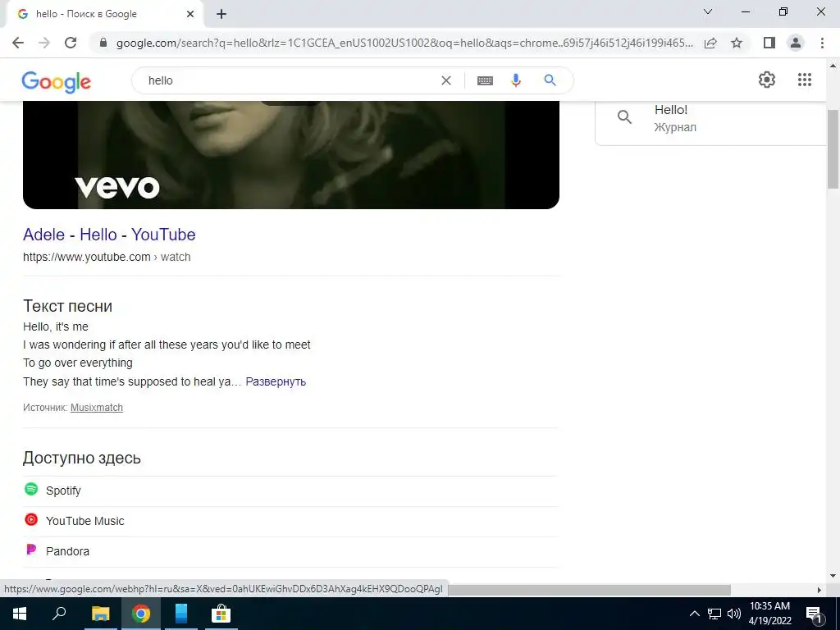
Task: Close the hello Google search tab
Action: click(190, 15)
